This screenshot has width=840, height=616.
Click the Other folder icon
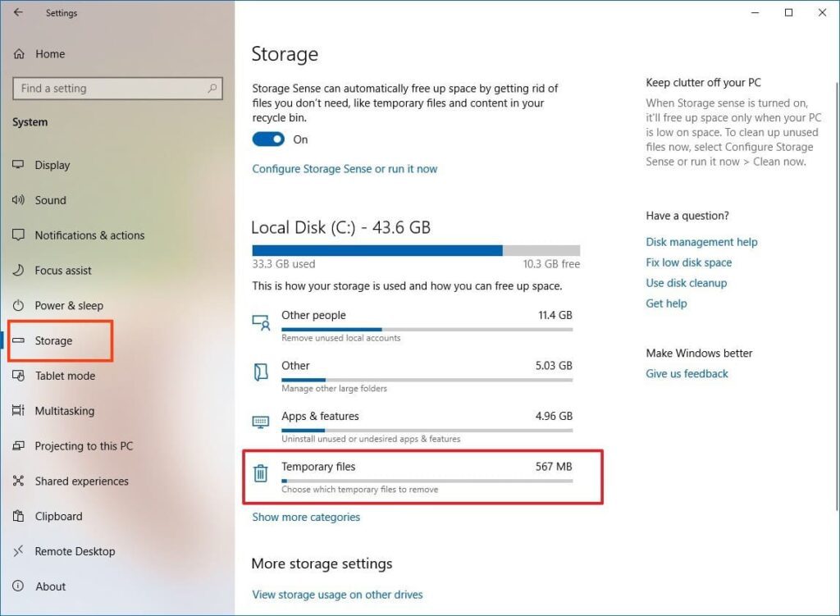click(261, 372)
